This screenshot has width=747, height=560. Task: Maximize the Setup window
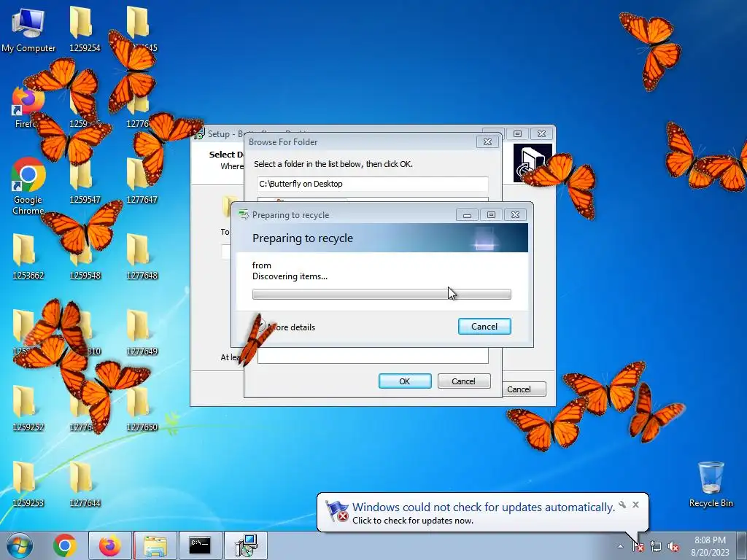(x=517, y=134)
